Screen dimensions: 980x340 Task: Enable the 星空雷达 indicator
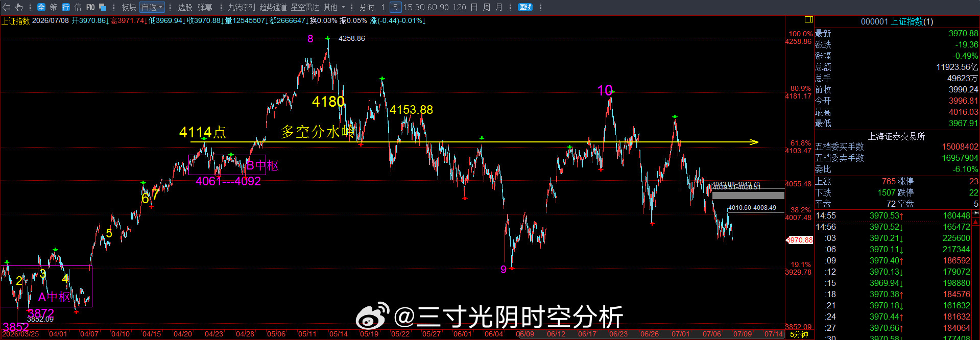coord(305,7)
